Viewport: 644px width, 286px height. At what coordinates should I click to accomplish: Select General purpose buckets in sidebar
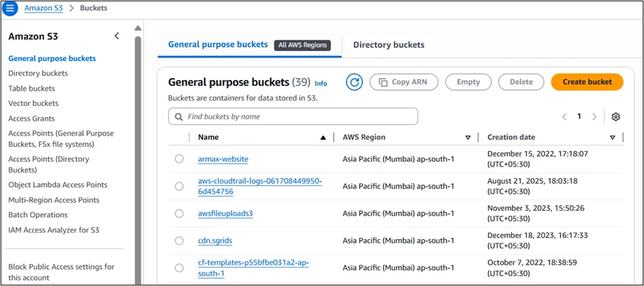pos(52,58)
